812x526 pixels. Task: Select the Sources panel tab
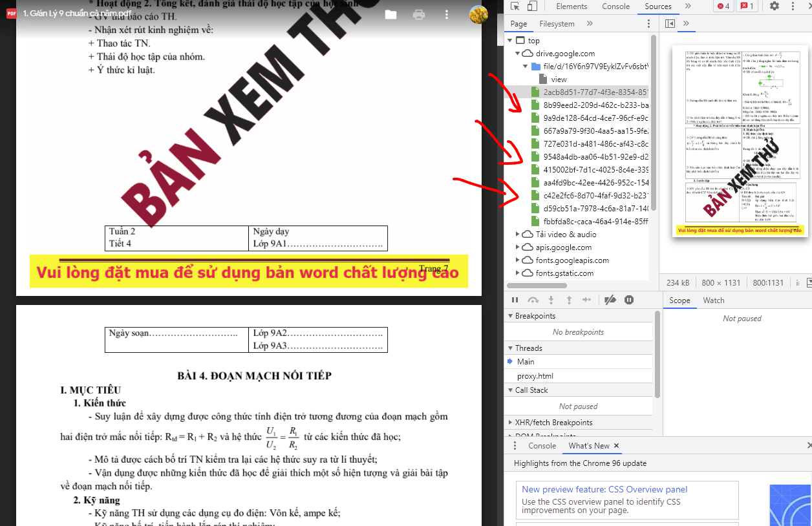point(658,6)
